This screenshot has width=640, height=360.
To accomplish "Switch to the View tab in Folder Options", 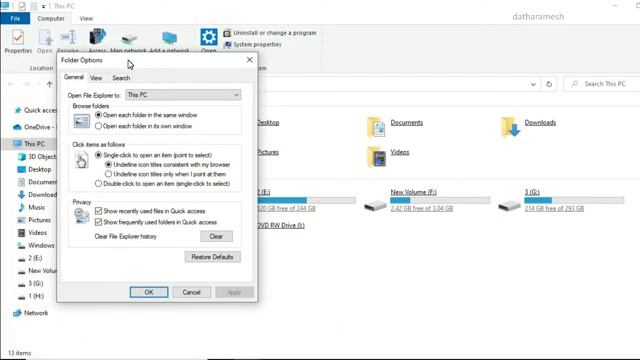I will 96,78.
